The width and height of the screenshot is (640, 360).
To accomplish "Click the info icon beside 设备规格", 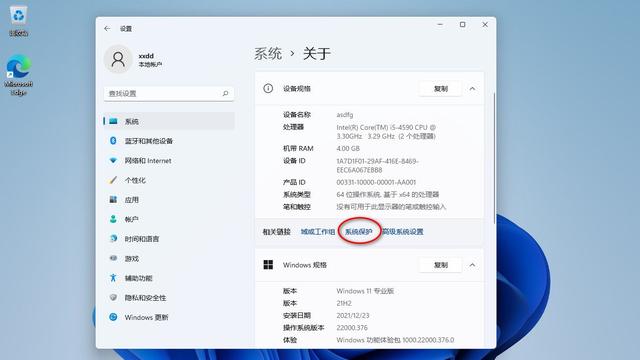I will [x=268, y=89].
